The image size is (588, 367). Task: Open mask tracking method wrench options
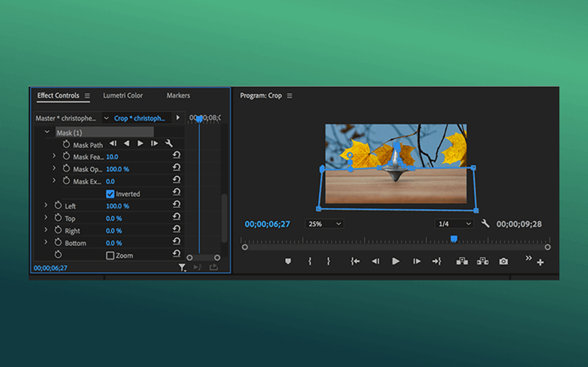tap(169, 143)
